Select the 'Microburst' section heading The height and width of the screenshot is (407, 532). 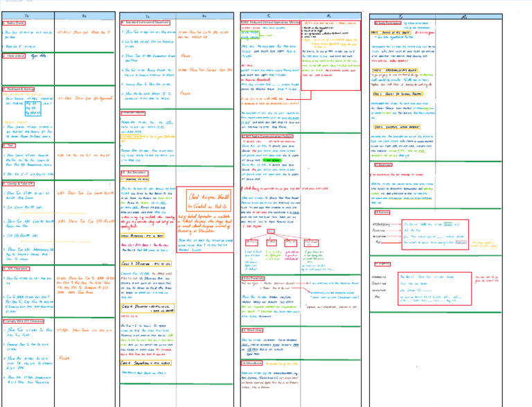pyautogui.click(x=251, y=363)
